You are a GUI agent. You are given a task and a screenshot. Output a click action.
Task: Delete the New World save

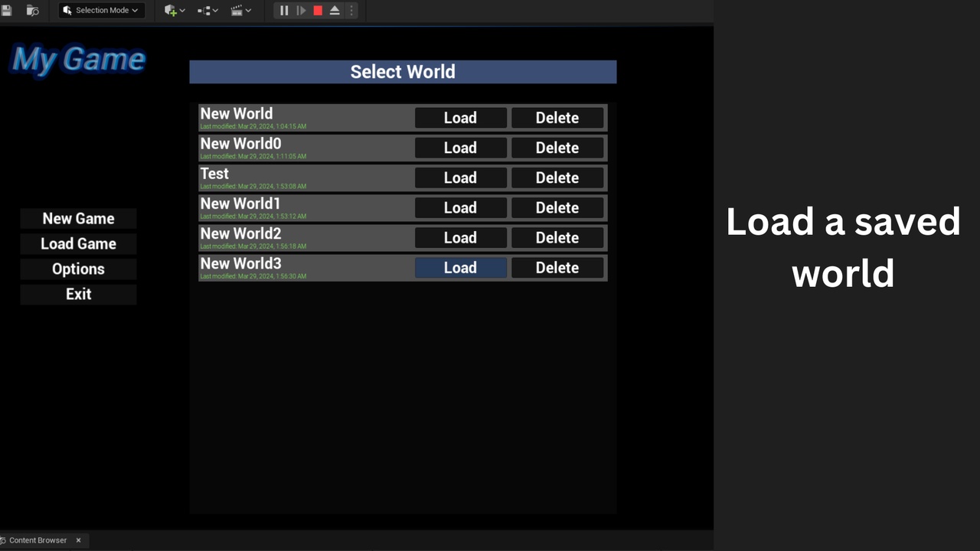[x=557, y=118]
